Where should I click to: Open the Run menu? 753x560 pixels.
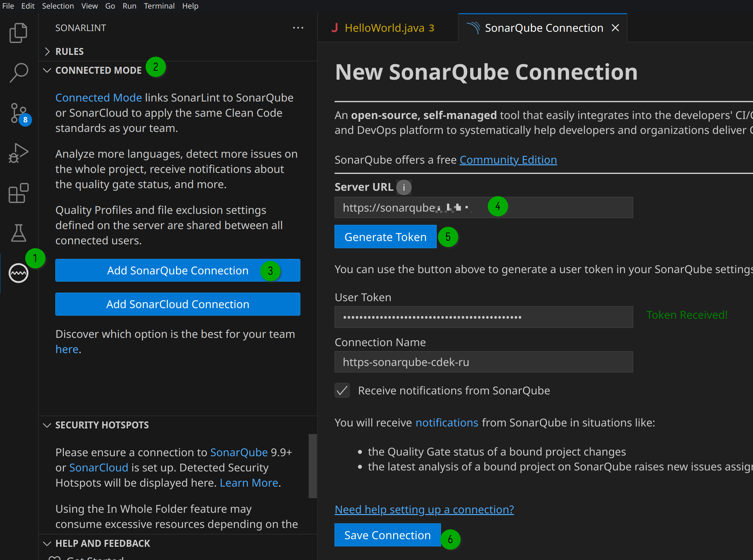pos(129,6)
